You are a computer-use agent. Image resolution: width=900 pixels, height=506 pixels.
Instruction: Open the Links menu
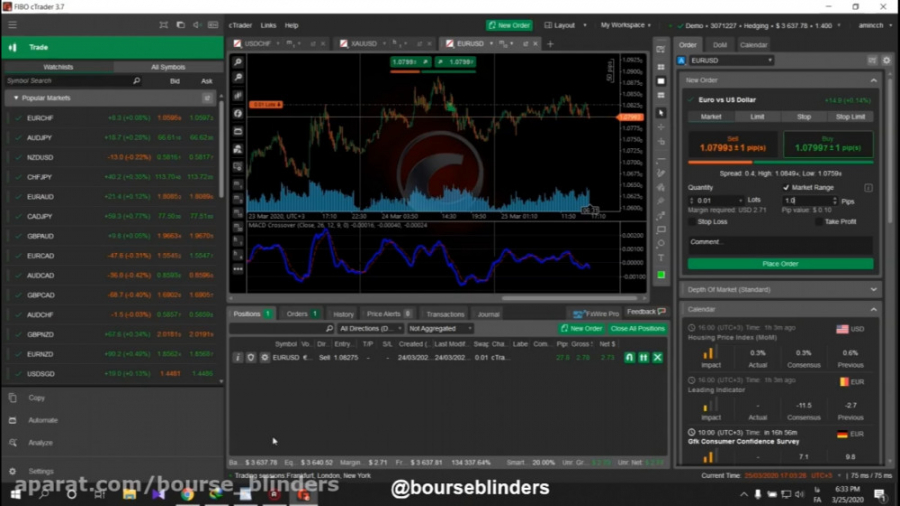coord(268,25)
